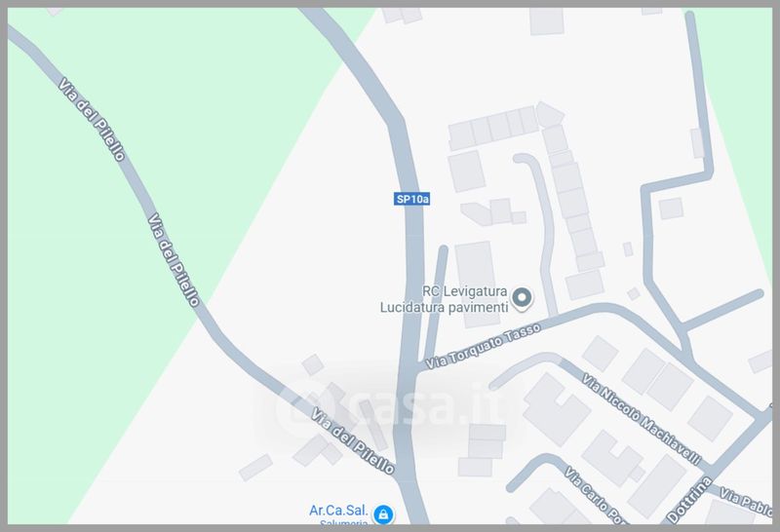Screen dimensions: 780x532
Task: Click the Via Carlo Porta street label
Action: click(x=596, y=495)
